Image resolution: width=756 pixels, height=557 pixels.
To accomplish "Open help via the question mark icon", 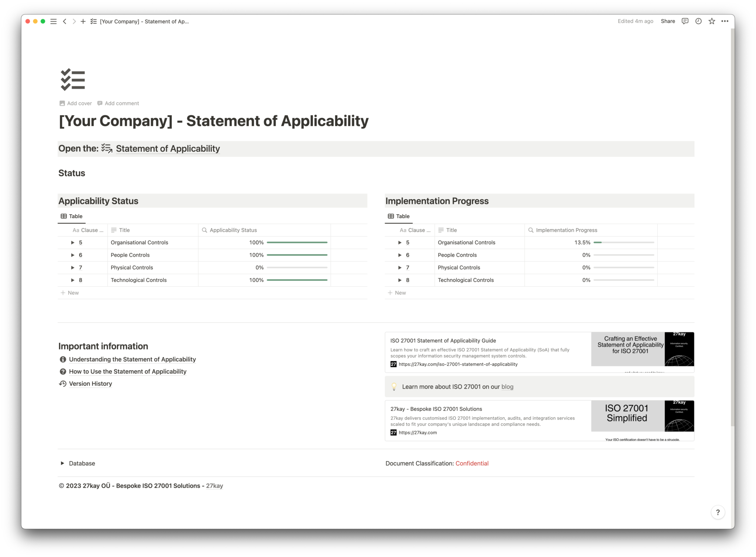I will (x=718, y=512).
